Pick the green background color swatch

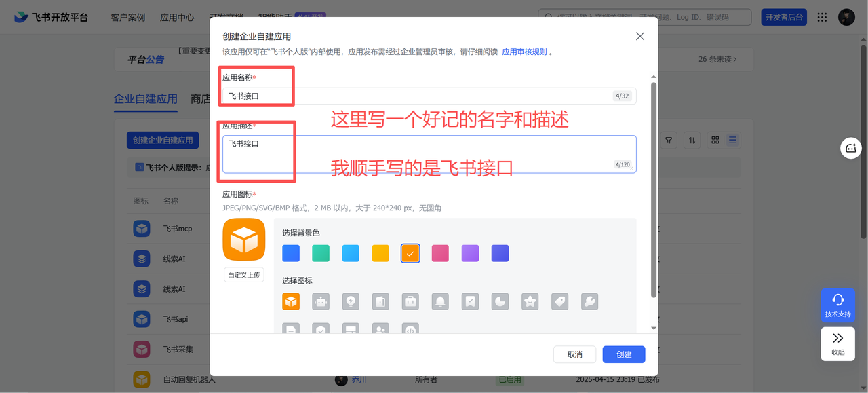tap(321, 253)
